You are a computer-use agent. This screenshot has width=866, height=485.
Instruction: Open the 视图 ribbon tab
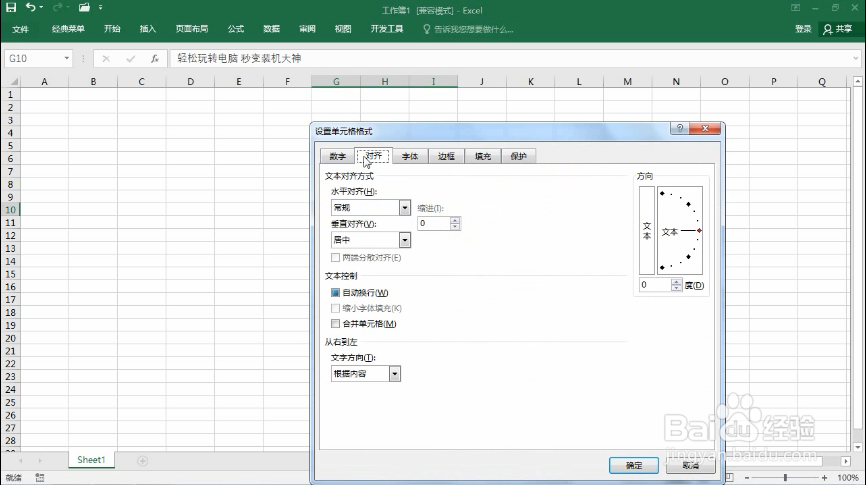342,29
